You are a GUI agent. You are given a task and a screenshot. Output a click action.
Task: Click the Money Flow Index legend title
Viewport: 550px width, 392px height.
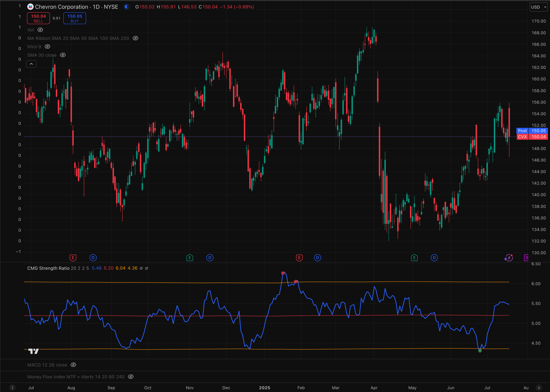coord(76,377)
